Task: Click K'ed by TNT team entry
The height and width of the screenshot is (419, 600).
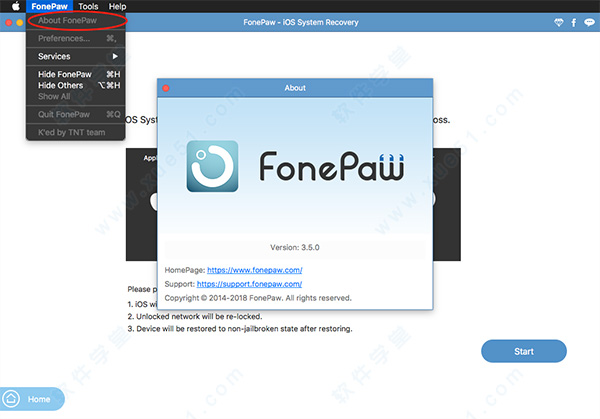Action: click(x=76, y=132)
